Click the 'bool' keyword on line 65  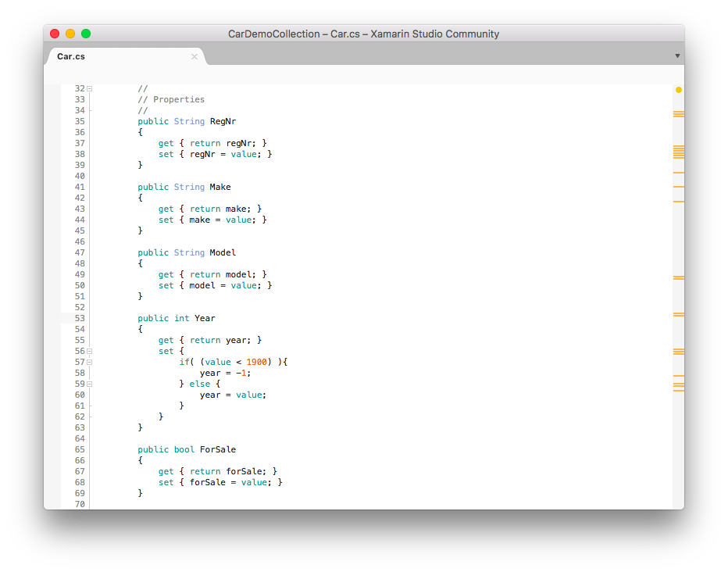(184, 449)
